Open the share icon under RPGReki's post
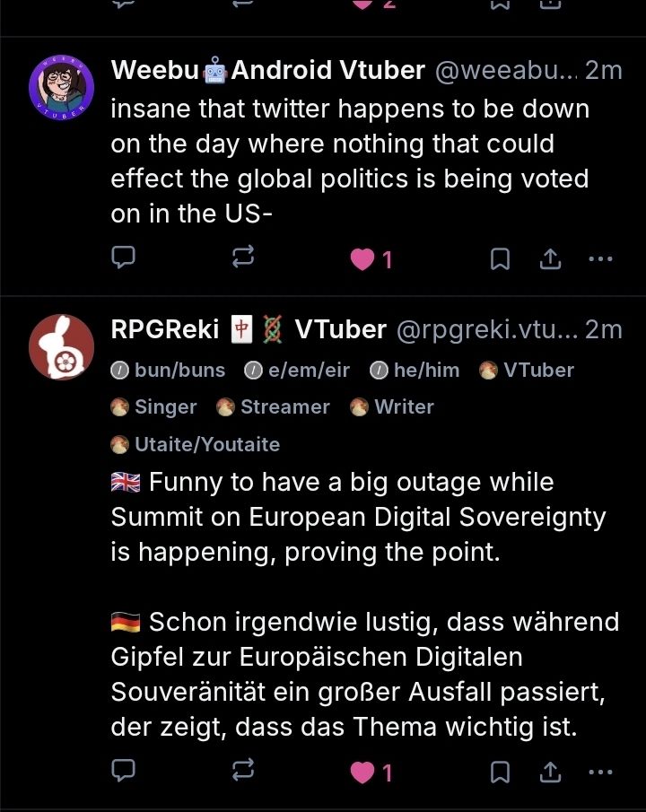 549,770
